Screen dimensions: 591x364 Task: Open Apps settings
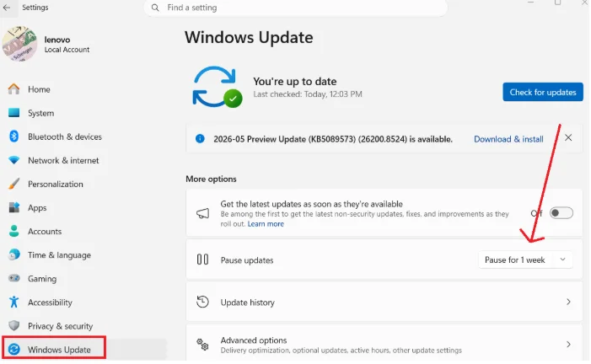37,208
